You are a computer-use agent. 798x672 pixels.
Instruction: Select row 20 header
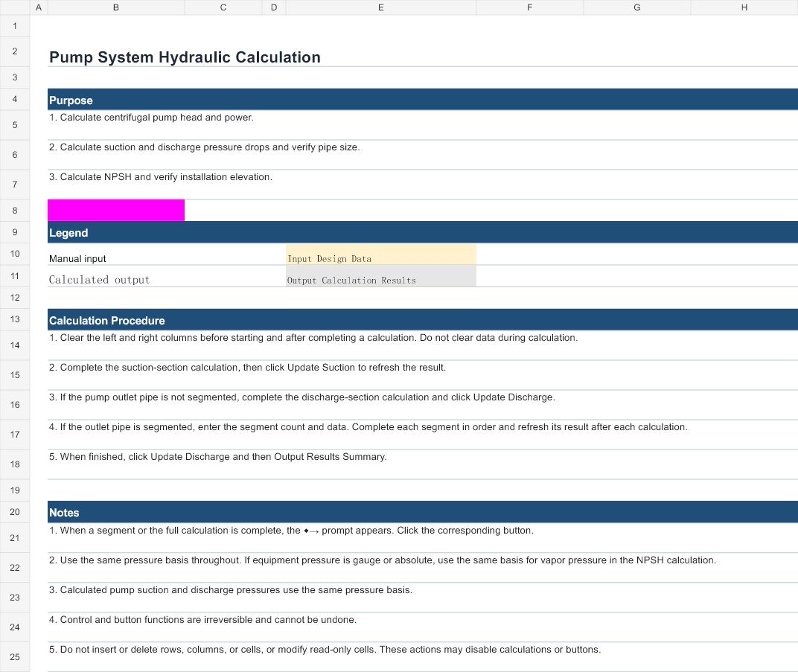pyautogui.click(x=15, y=512)
